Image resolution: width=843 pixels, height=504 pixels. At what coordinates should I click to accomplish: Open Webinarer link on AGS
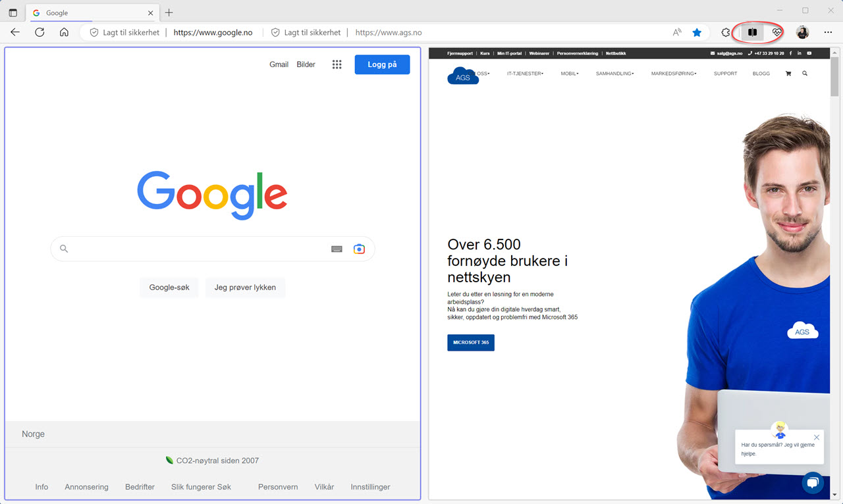[x=539, y=53]
